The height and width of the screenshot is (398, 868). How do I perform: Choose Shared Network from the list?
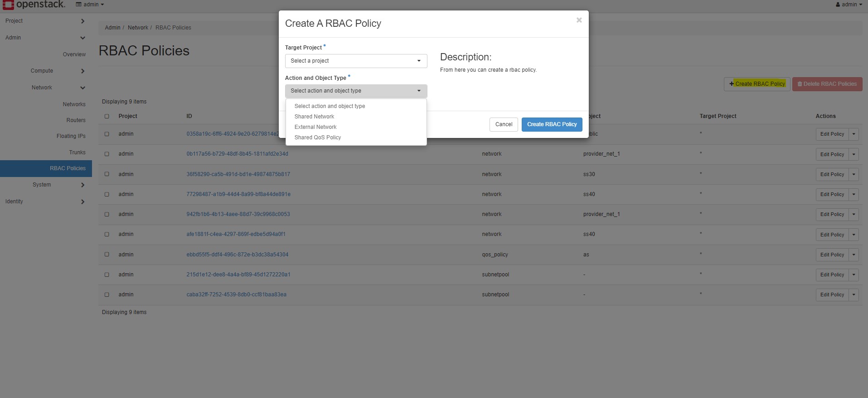tap(314, 117)
